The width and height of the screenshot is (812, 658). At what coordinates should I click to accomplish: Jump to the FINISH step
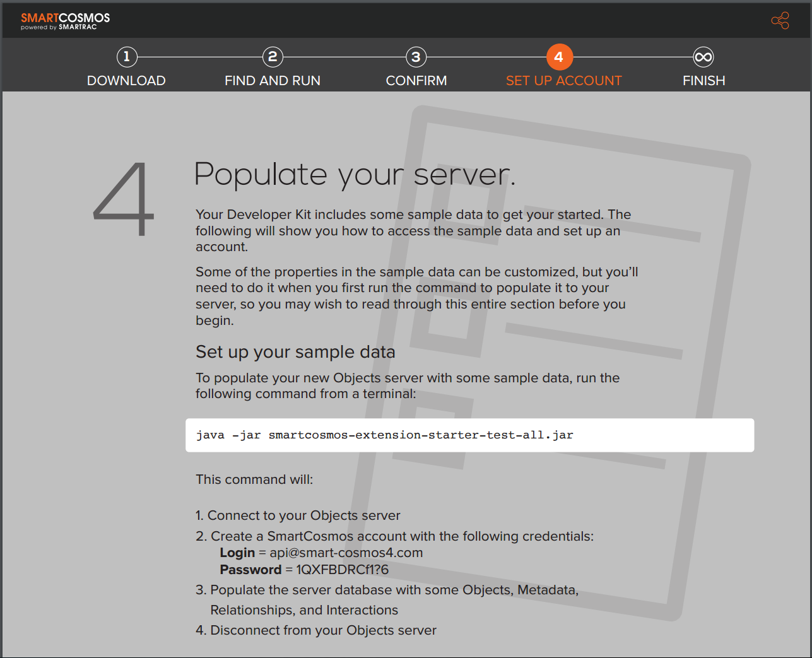click(704, 81)
